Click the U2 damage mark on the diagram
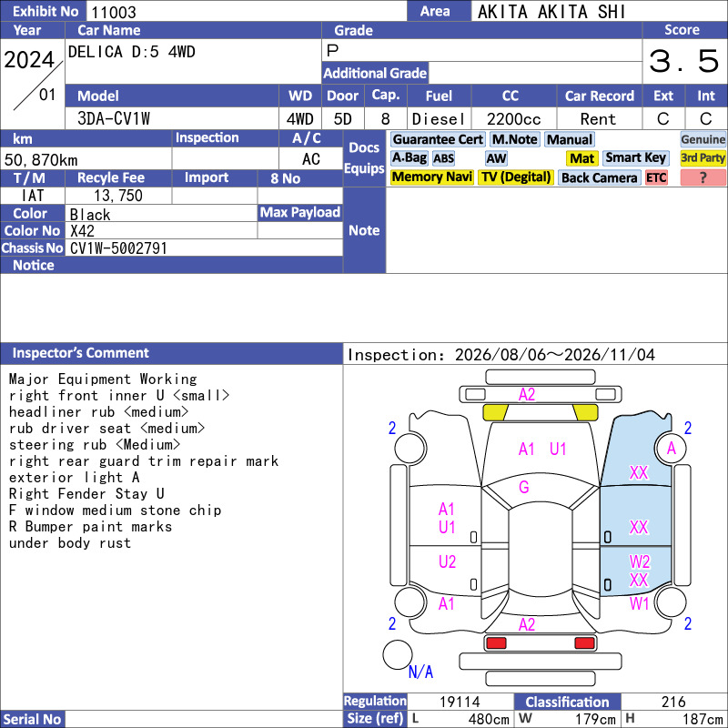Image resolution: width=728 pixels, height=728 pixels. 447,561
